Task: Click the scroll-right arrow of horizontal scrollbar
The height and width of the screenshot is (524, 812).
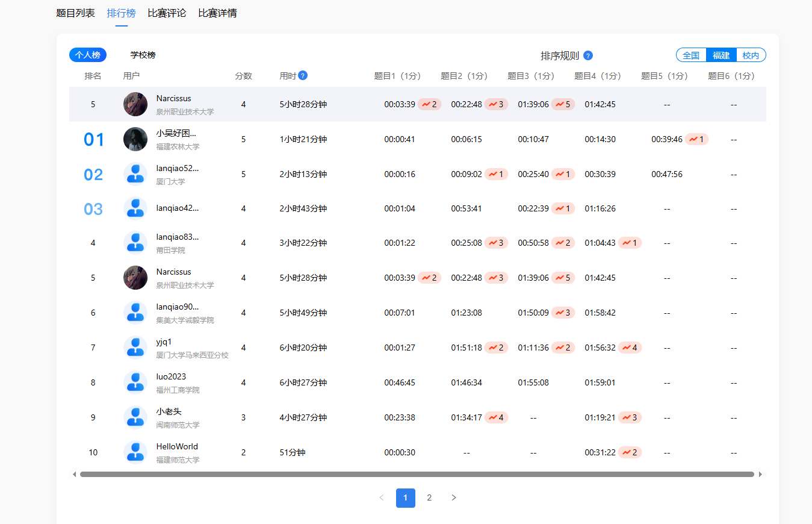Action: 760,474
